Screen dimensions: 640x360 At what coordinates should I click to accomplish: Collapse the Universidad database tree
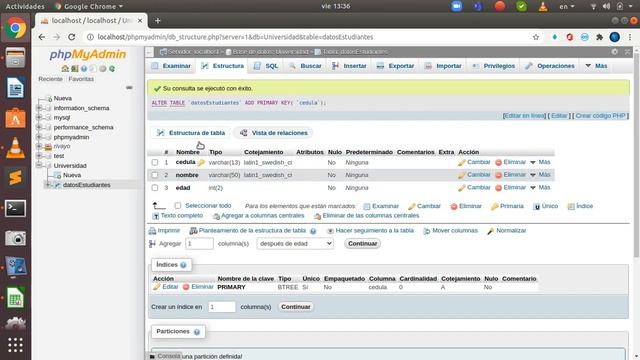tap(39, 166)
